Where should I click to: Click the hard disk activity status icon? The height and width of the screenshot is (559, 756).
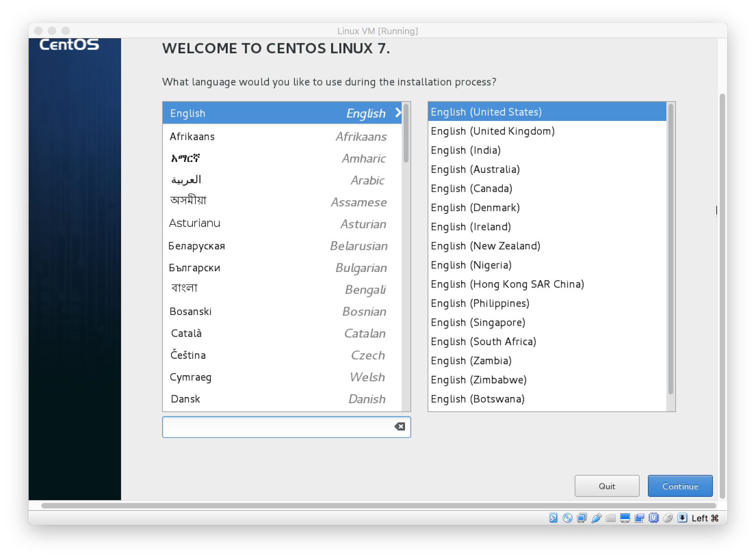click(x=553, y=518)
